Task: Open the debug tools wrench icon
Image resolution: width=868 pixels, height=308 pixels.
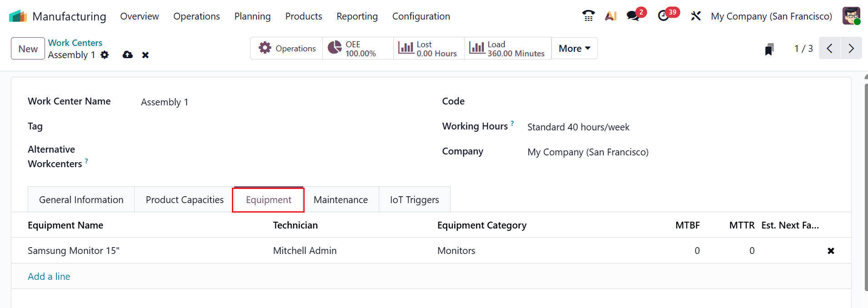Action: pyautogui.click(x=696, y=16)
